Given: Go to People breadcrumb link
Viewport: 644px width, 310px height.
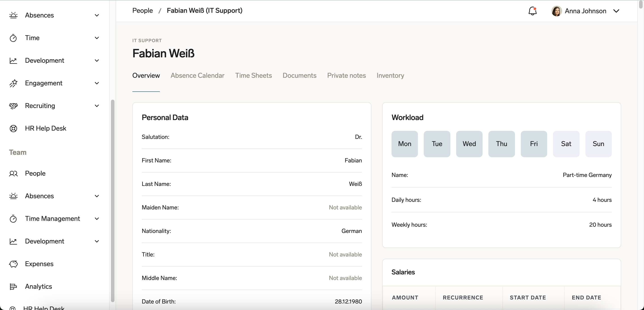Looking at the screenshot, I should coord(142,11).
